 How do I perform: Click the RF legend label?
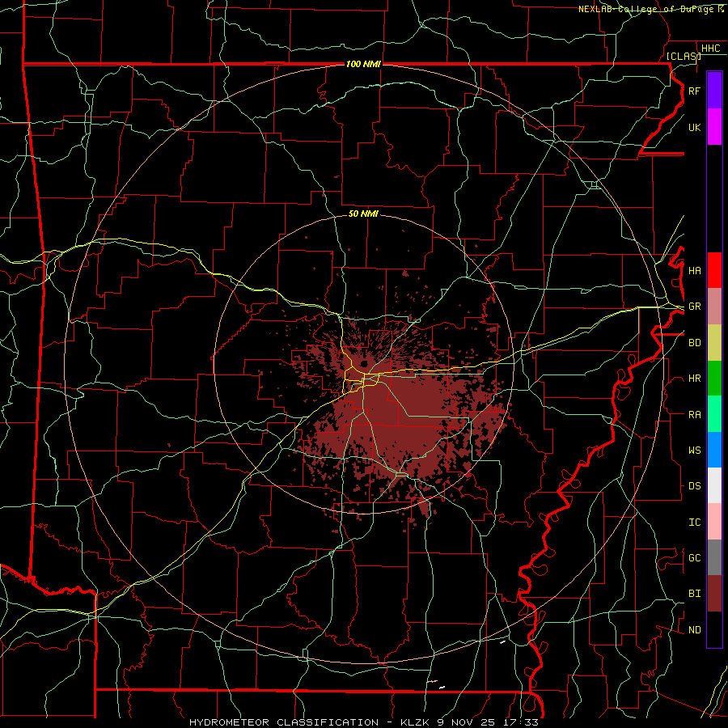tap(694, 91)
